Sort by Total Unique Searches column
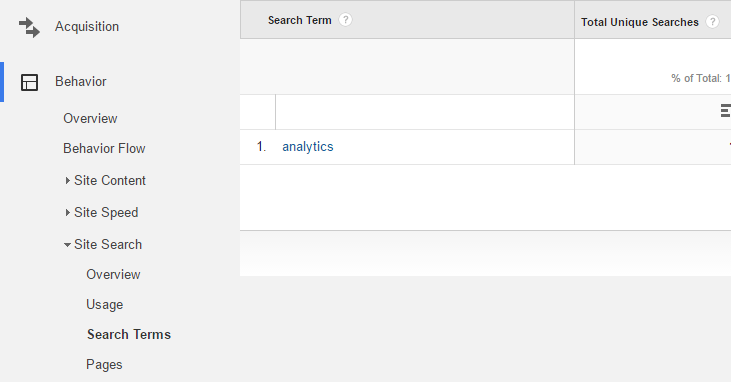Screen dimensions: 731x382 640,22
